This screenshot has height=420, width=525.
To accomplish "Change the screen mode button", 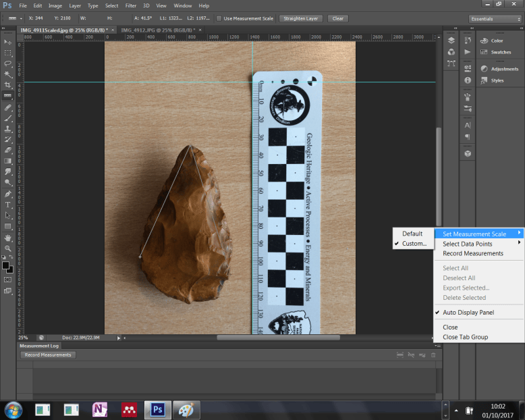I will pyautogui.click(x=7, y=291).
